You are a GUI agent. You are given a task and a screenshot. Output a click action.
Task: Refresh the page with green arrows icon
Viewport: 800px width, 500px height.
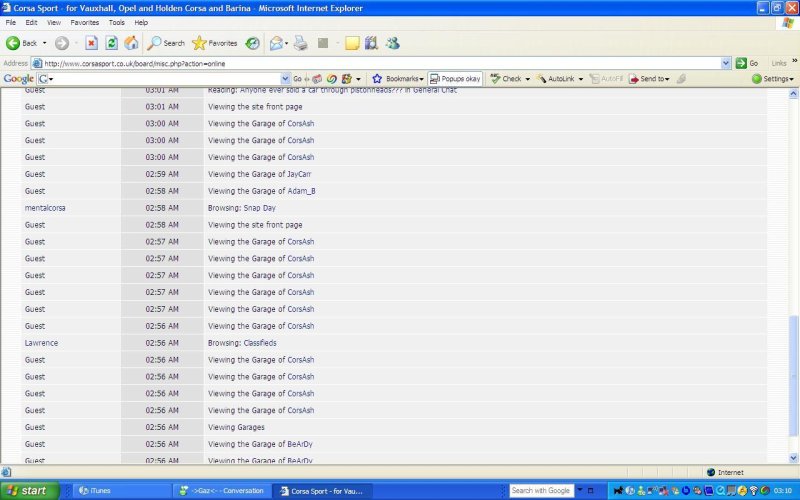click(111, 43)
